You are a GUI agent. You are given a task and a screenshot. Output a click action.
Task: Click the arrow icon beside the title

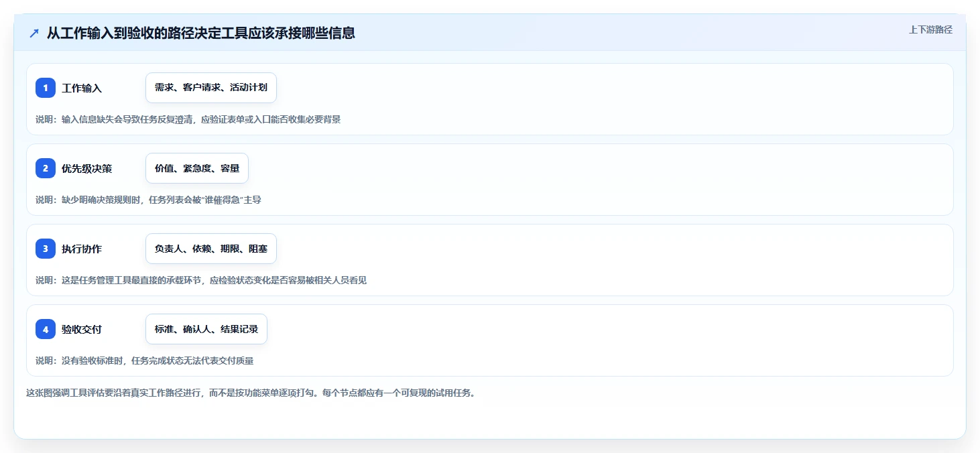click(x=34, y=33)
